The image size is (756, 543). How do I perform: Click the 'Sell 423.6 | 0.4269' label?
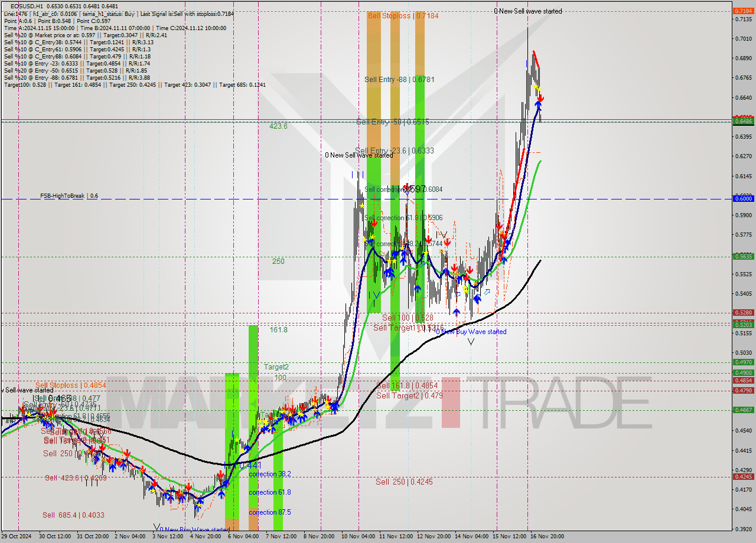click(x=76, y=478)
